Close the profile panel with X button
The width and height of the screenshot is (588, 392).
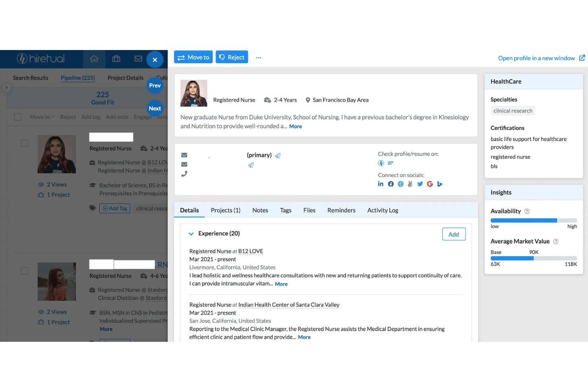(155, 60)
